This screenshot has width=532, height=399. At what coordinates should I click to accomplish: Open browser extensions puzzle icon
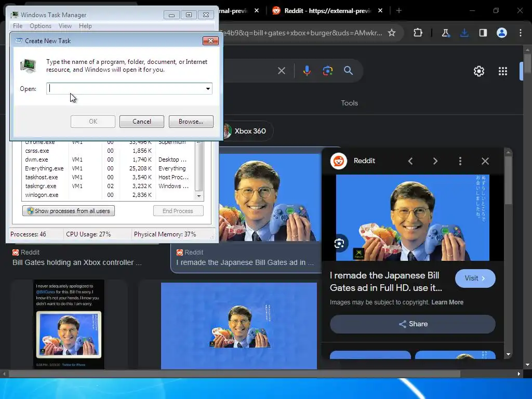tap(418, 33)
